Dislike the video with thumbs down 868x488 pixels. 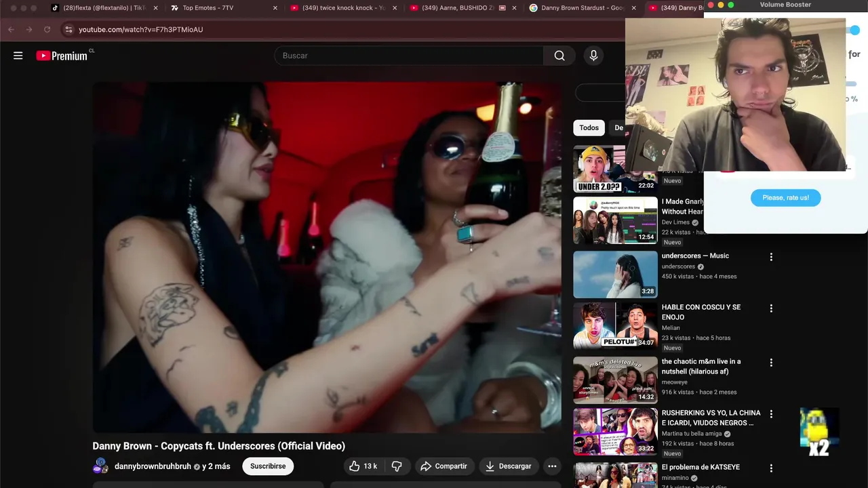pos(397,466)
